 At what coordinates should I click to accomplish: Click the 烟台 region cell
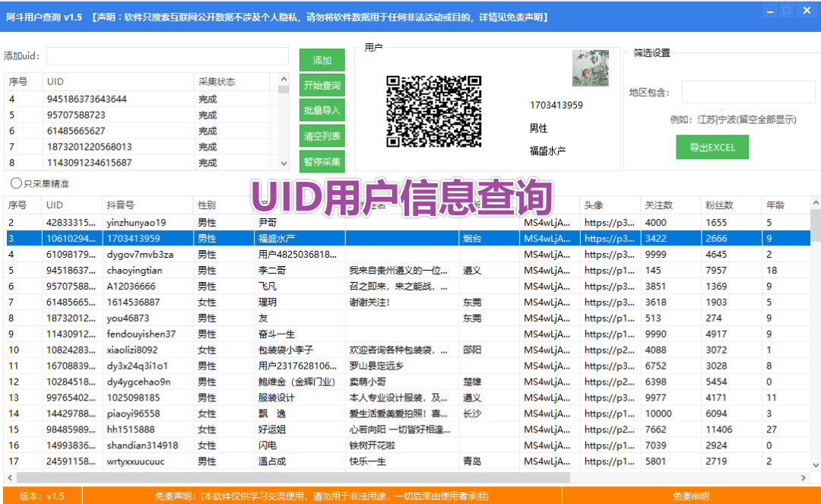pyautogui.click(x=489, y=238)
